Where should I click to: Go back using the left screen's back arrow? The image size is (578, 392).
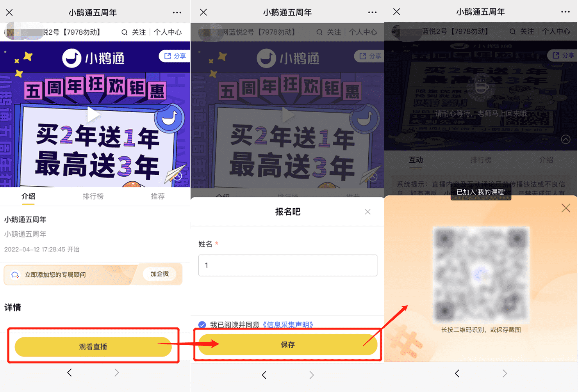pos(70,373)
